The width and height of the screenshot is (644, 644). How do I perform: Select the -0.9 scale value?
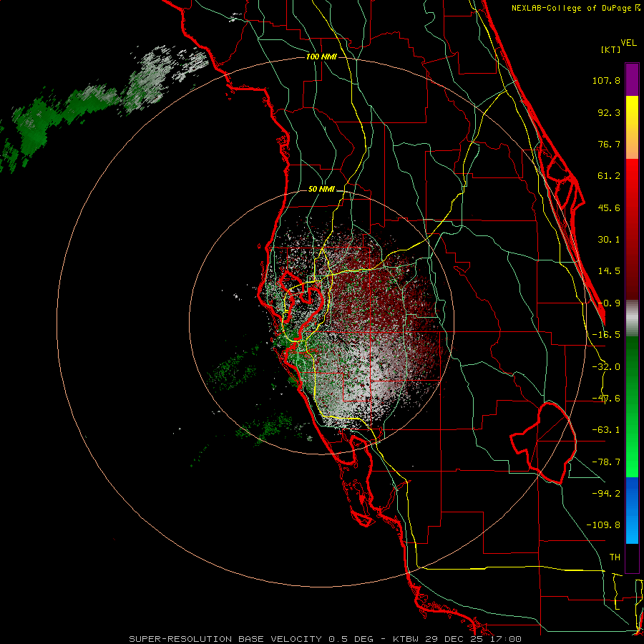(x=609, y=303)
